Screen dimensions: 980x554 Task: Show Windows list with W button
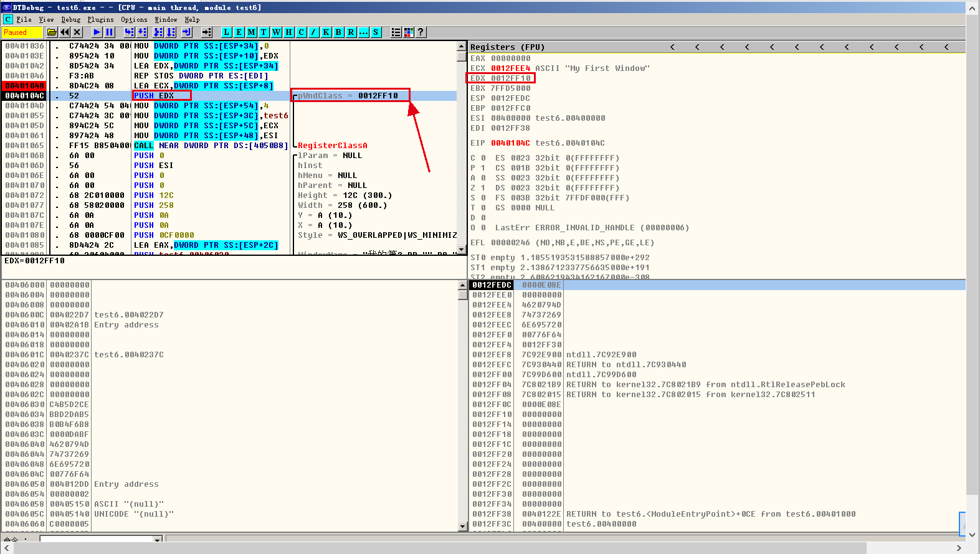[277, 32]
